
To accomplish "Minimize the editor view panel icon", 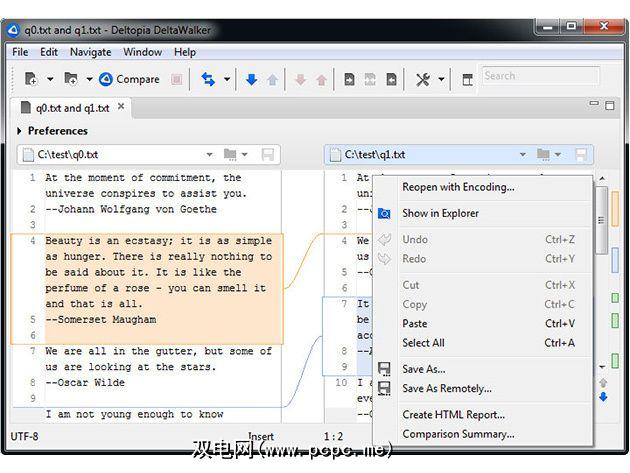I will [x=594, y=104].
